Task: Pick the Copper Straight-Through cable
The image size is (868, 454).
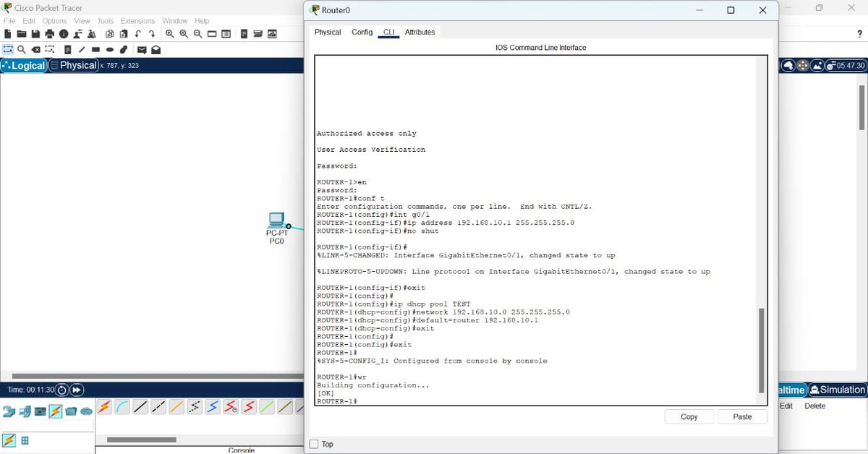Action: pos(140,407)
